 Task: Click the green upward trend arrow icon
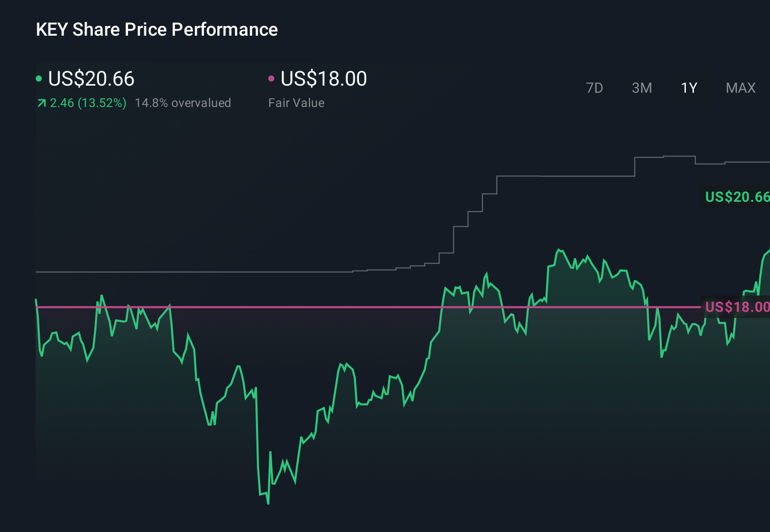point(41,102)
